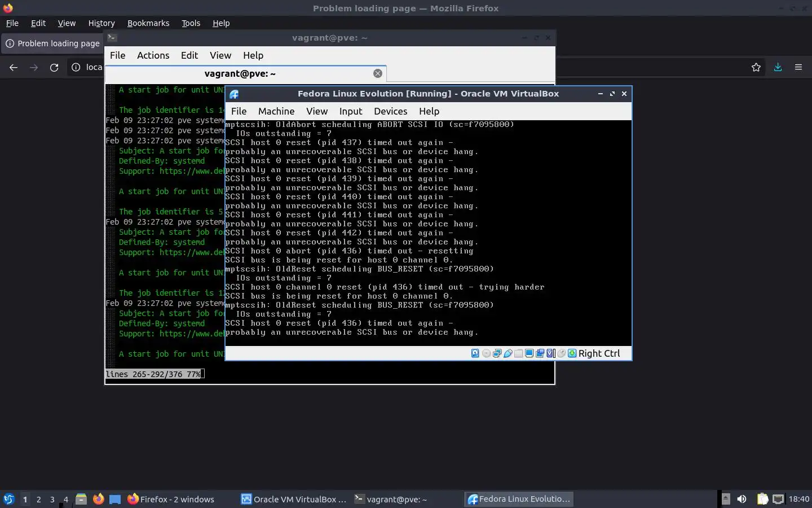Open the desktop application launcher menu
The width and height of the screenshot is (812, 508).
[x=9, y=499]
